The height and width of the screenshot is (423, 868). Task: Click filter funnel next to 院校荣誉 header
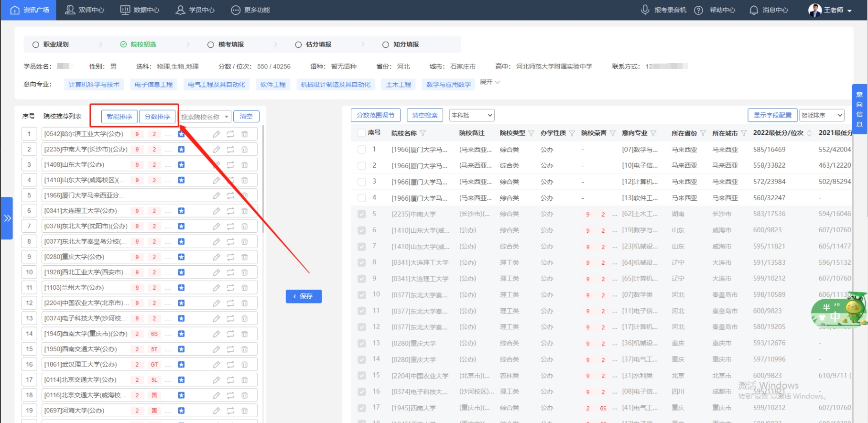pyautogui.click(x=612, y=133)
